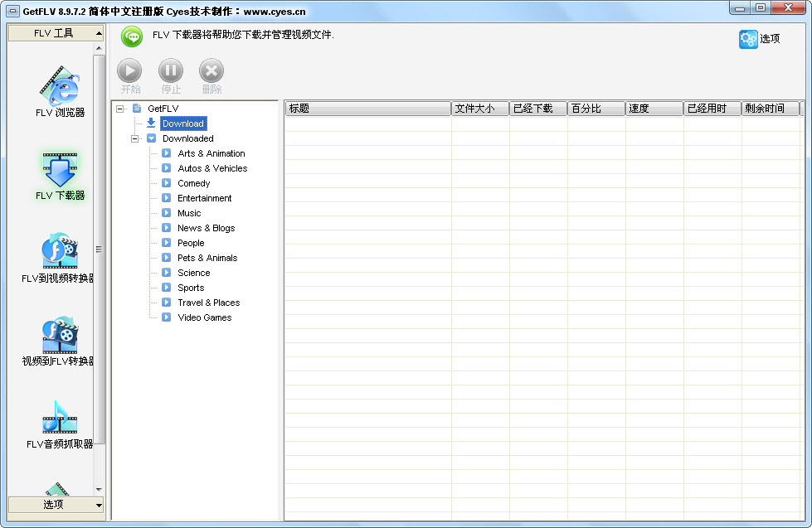812x528 pixels.
Task: Click the GetFLV root document icon
Action: pos(137,109)
